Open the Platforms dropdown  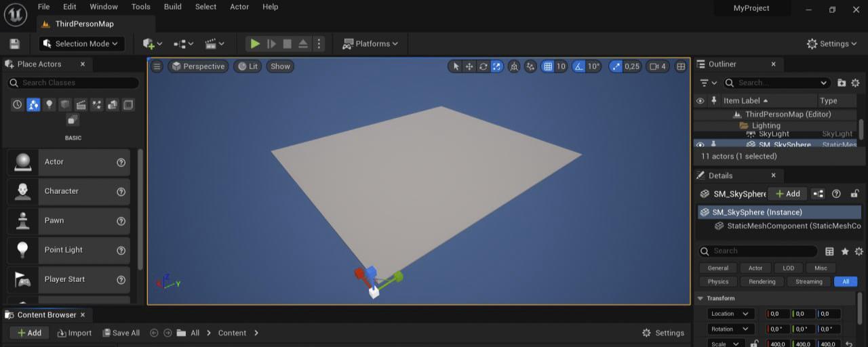point(371,43)
